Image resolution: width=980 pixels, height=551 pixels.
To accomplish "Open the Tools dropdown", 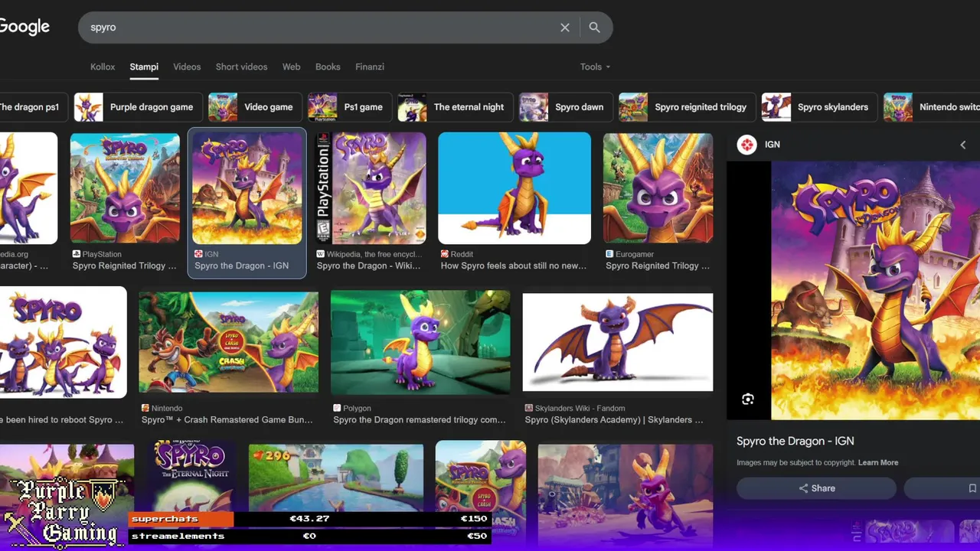I will [595, 67].
